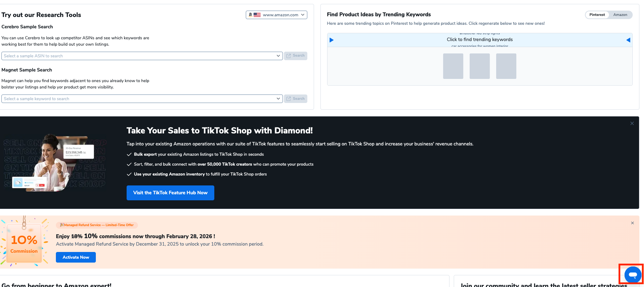Switch to the Pinterest trending tab

point(597,15)
